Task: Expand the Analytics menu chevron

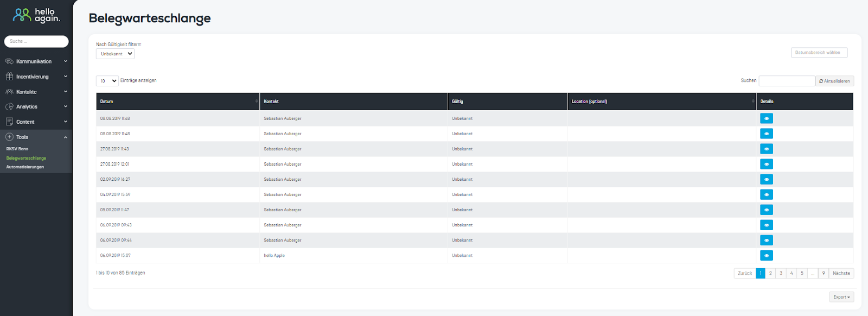Action: click(66, 107)
